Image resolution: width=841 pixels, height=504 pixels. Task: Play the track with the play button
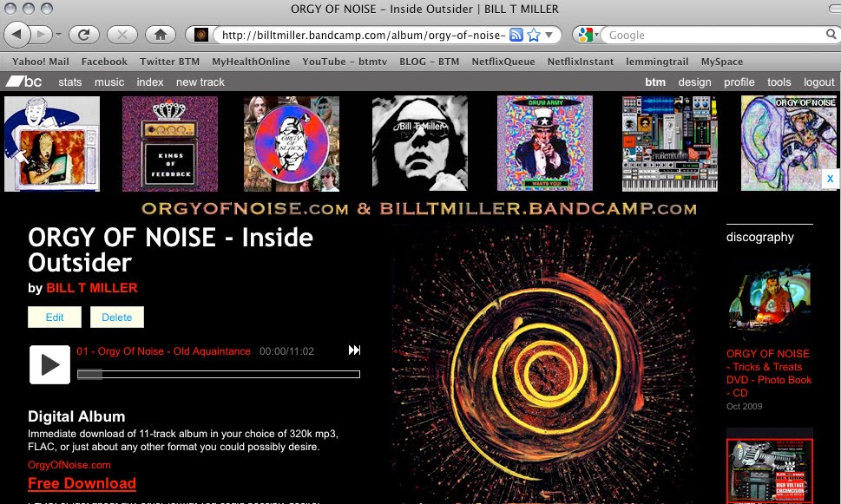49,364
